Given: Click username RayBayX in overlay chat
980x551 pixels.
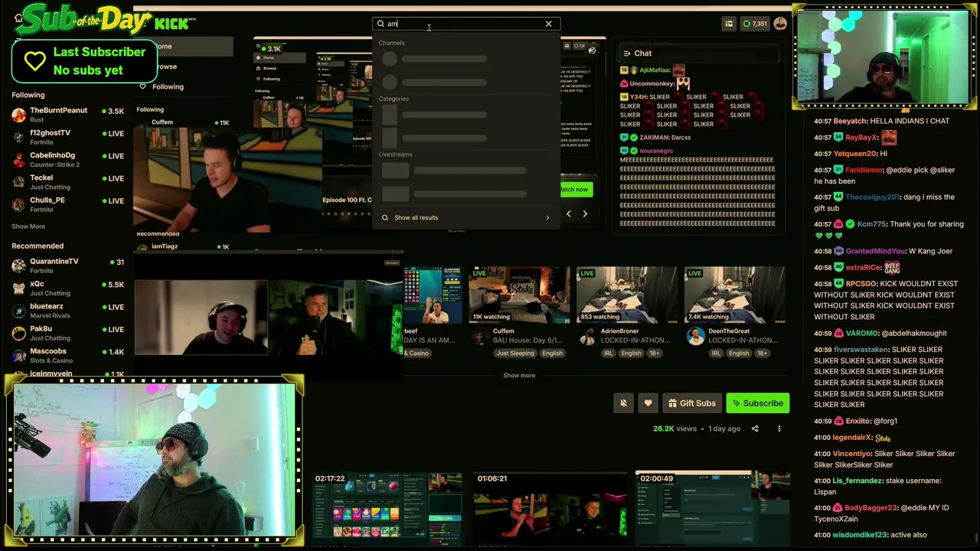Looking at the screenshot, I should tap(861, 138).
